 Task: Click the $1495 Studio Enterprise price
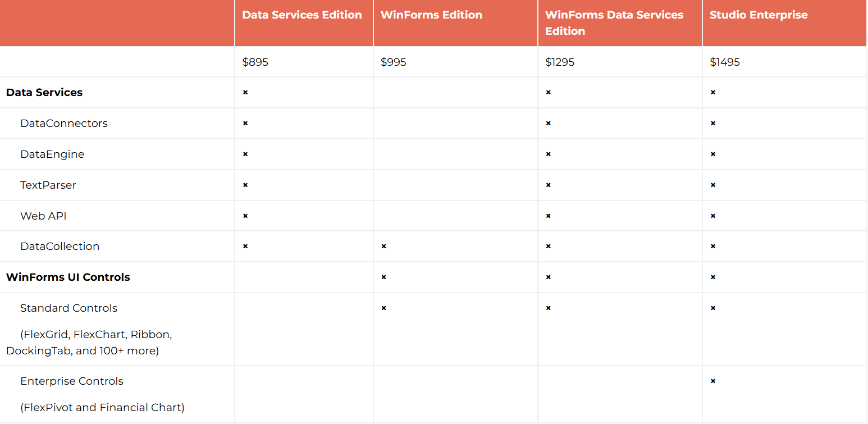[725, 62]
